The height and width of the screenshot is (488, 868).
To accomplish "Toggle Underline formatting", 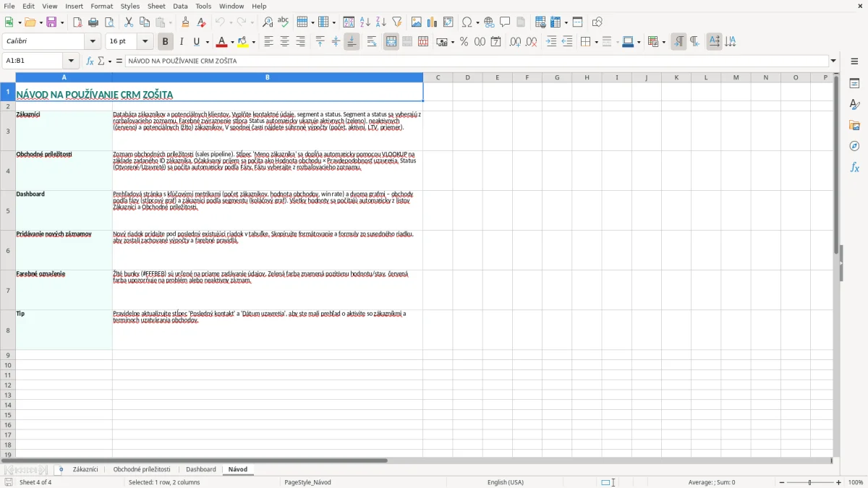I will click(196, 42).
